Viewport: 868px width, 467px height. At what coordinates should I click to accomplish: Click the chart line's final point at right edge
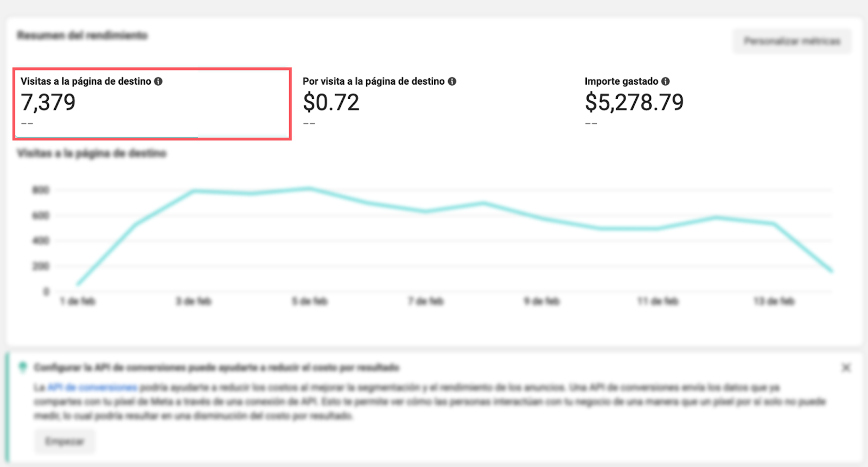click(831, 270)
